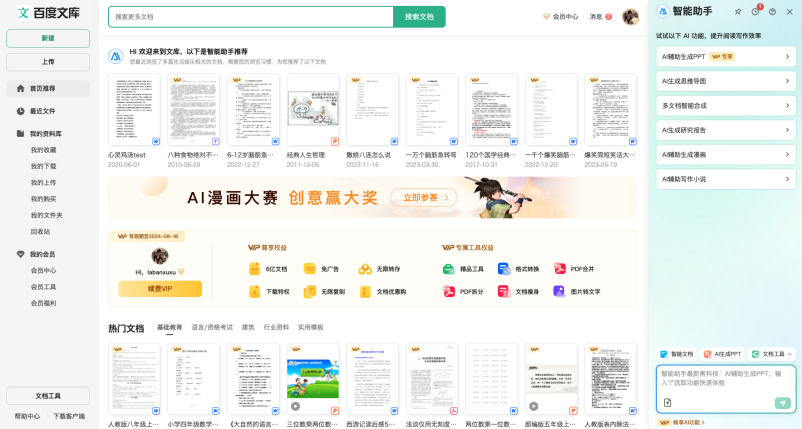Click the 百度文库 logo
Image resolution: width=802 pixels, height=429 pixels.
point(48,13)
